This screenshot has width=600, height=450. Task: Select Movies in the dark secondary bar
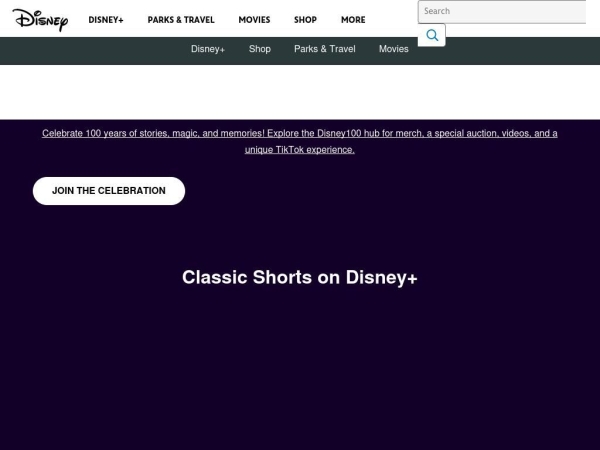pos(394,49)
